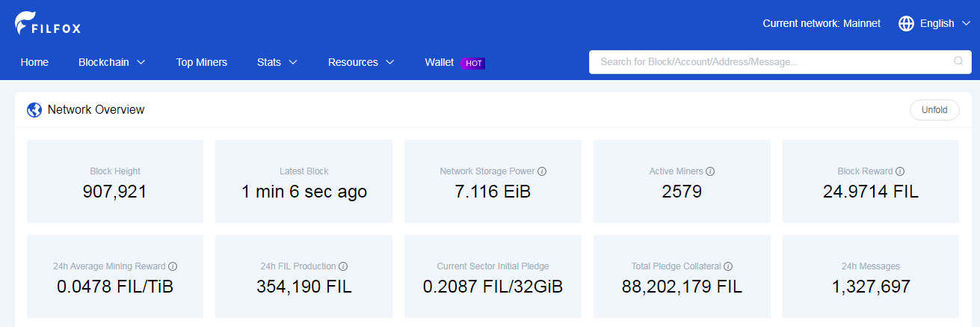Go to the Home page

[x=34, y=62]
